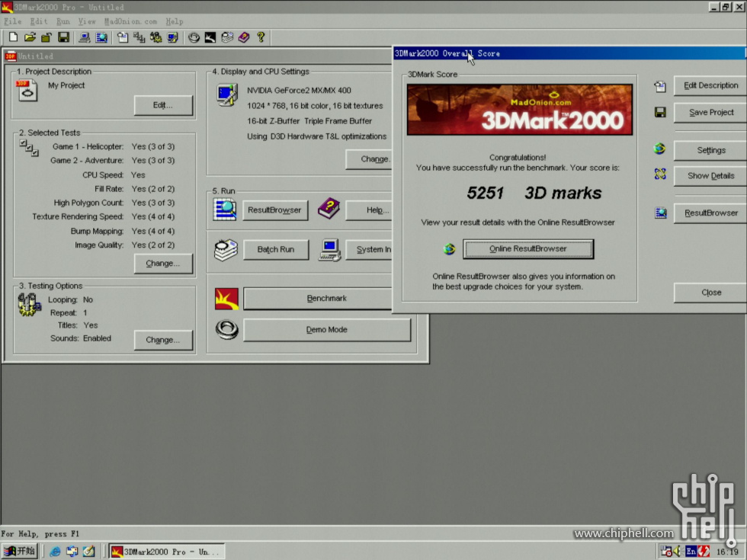The image size is (747, 560).
Task: Launch Internet Explorer from quick launch
Action: (x=55, y=552)
